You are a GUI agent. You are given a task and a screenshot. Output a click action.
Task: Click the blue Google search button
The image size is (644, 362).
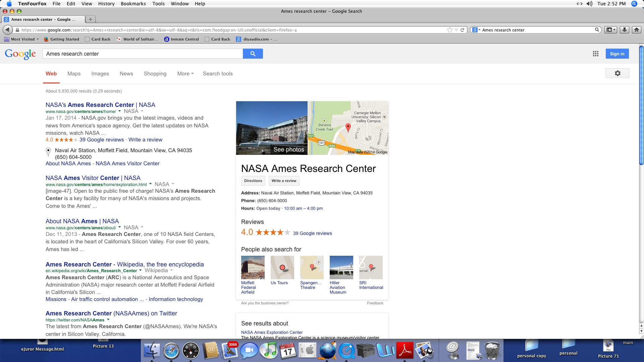[253, 54]
